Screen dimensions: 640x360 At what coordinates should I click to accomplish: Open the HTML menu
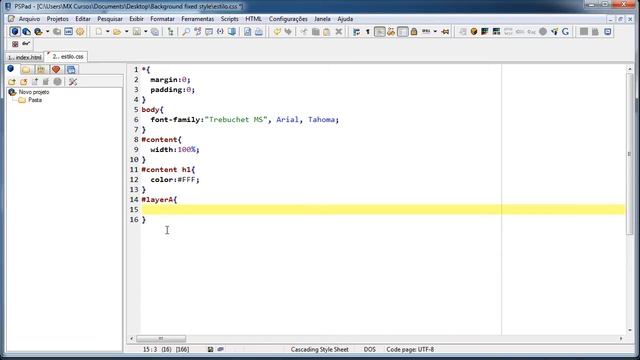(x=253, y=19)
